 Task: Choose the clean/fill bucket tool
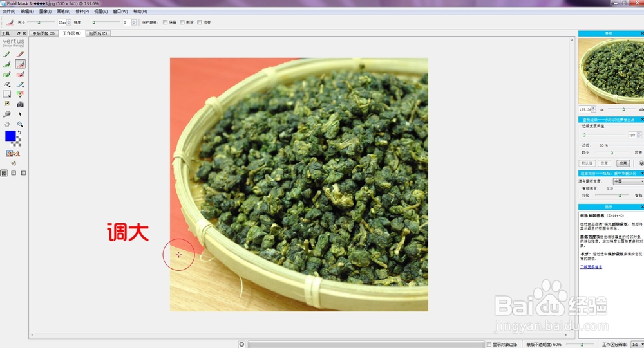[20, 95]
